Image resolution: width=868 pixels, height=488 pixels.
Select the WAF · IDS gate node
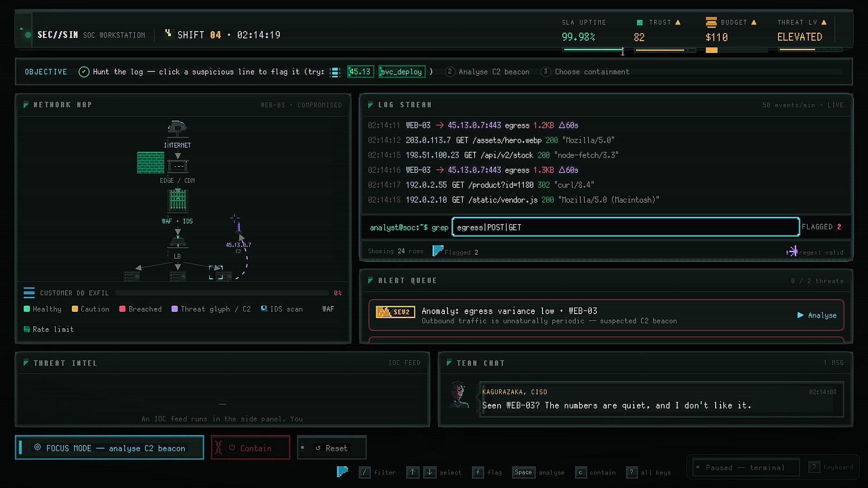[178, 201]
